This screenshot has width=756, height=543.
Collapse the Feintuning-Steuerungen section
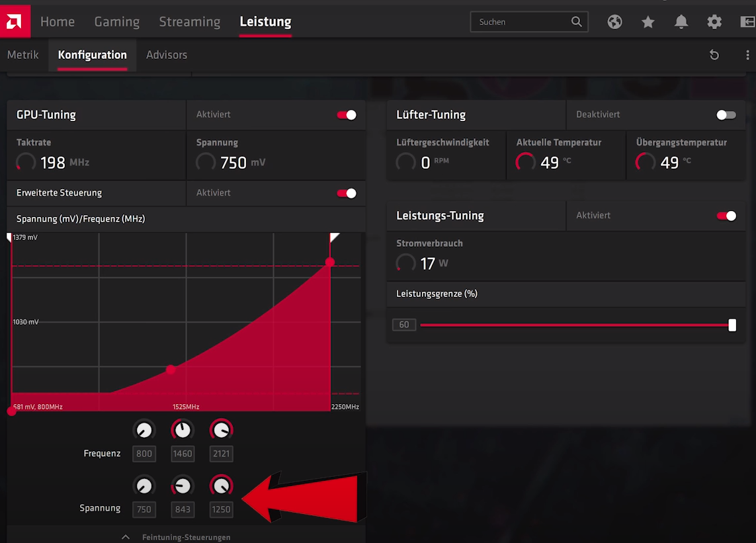125,536
